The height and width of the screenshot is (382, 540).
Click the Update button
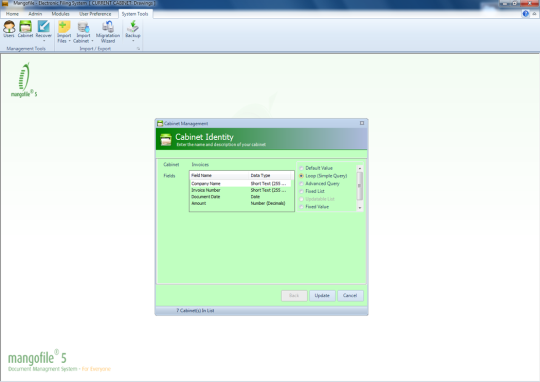coord(322,296)
